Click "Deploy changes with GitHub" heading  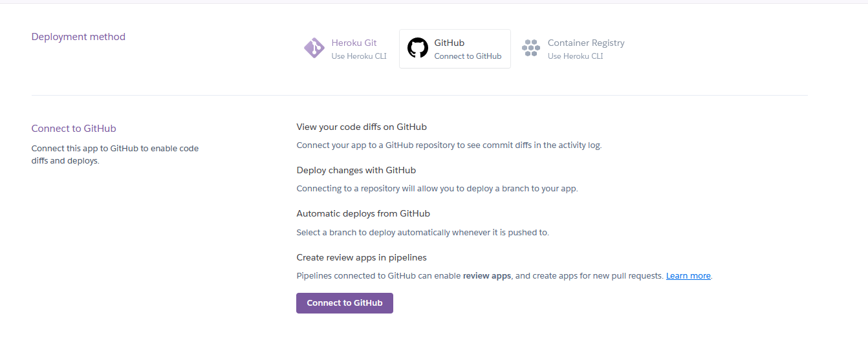click(356, 171)
